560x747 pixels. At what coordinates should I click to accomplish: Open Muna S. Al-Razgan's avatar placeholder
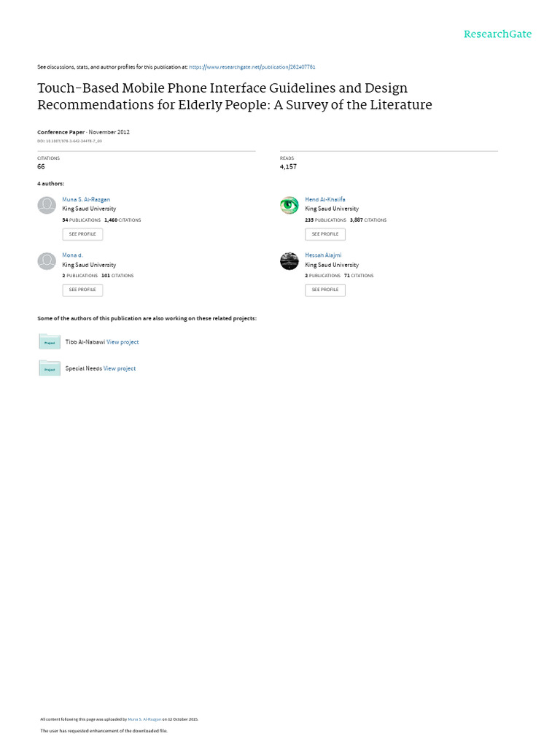pyautogui.click(x=47, y=205)
